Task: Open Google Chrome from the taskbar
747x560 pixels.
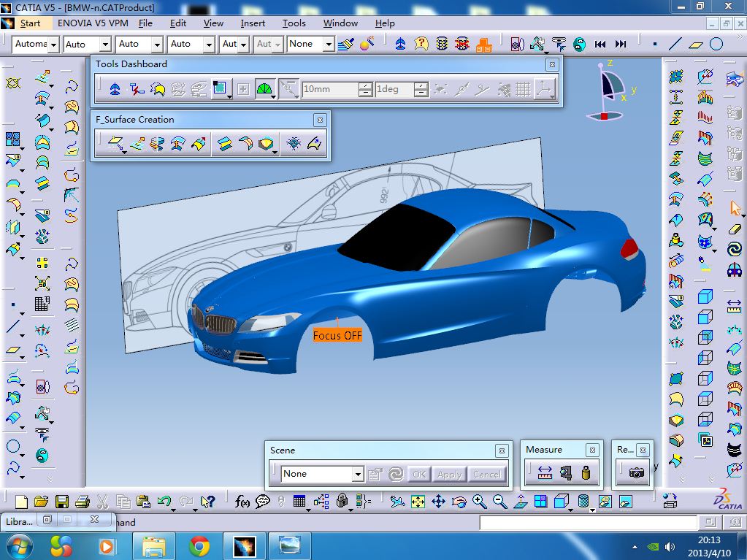Action: coord(199,546)
